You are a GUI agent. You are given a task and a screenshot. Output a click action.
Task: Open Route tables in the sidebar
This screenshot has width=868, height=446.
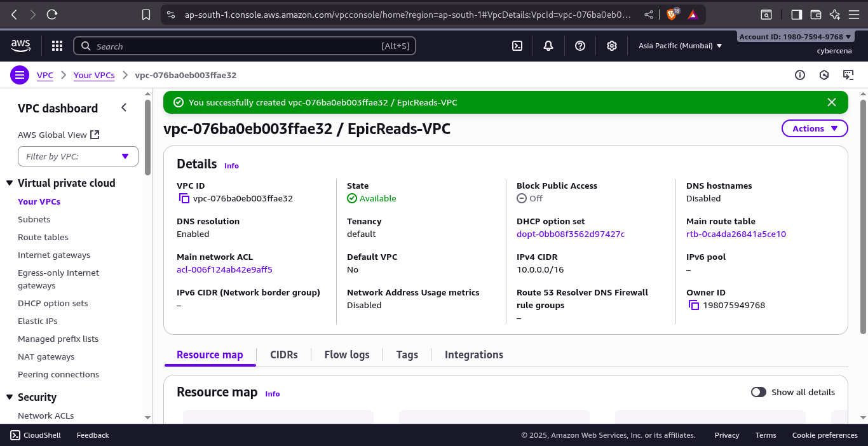[43, 237]
